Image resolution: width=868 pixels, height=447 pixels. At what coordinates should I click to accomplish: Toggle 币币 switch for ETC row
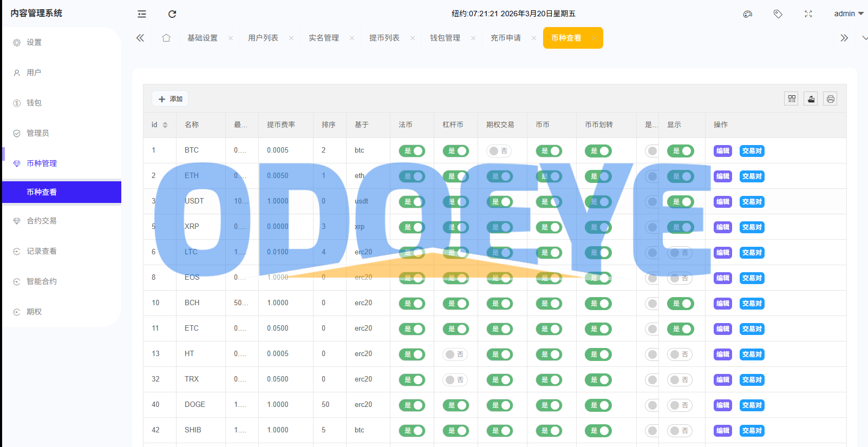coord(549,329)
